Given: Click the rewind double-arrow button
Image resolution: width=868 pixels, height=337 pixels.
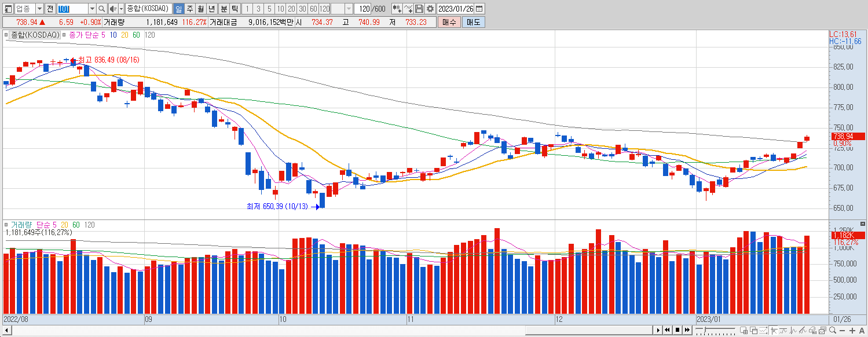Looking at the screenshot, I should point(668,330).
